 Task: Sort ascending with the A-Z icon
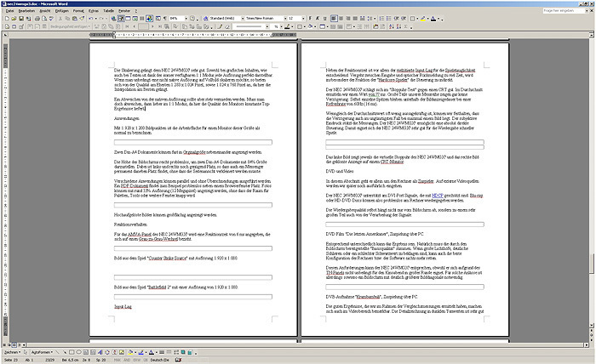[x=391, y=26]
